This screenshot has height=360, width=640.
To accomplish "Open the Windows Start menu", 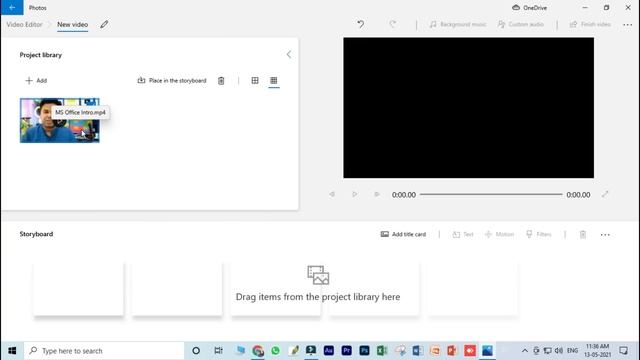I will click(x=12, y=351).
